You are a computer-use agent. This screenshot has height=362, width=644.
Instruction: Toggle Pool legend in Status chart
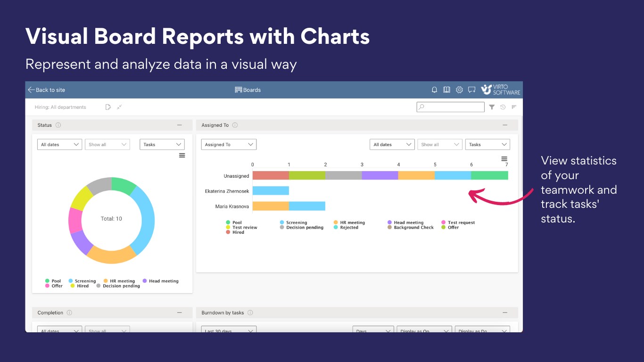click(x=53, y=281)
